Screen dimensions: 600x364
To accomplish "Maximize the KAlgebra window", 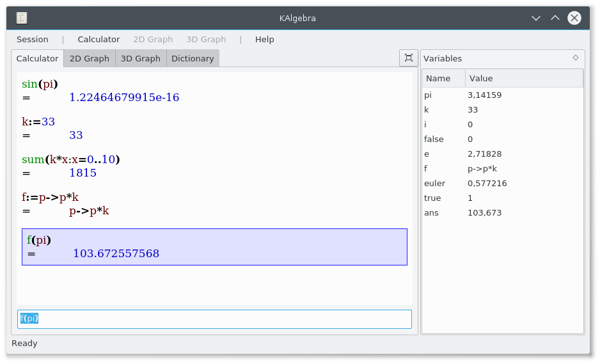I will 555,18.
